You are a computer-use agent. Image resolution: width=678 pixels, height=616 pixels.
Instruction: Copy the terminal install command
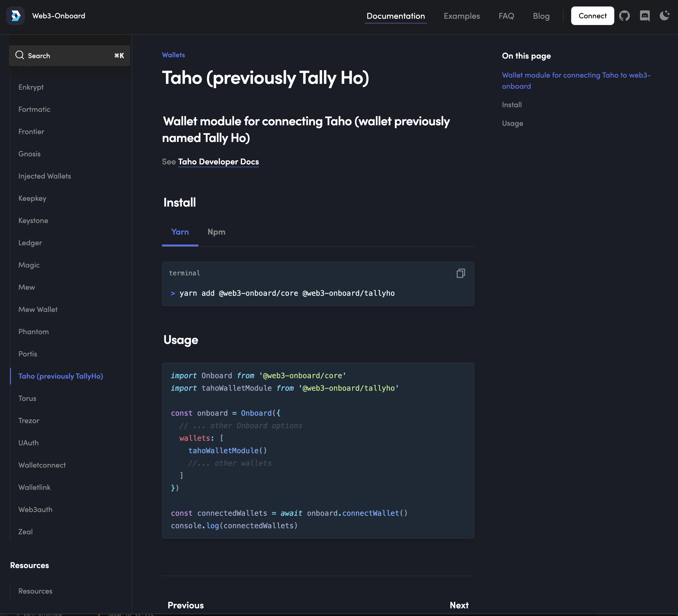tap(460, 273)
